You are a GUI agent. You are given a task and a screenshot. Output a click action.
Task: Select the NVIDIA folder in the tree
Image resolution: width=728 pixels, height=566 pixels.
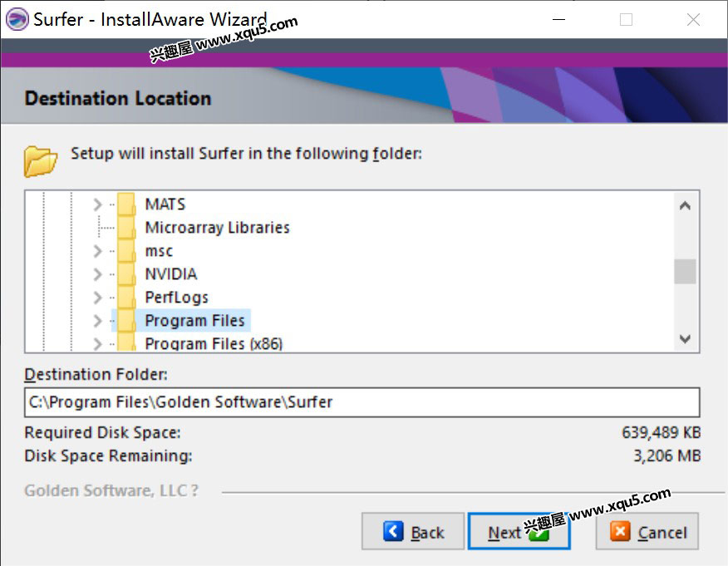(x=171, y=274)
